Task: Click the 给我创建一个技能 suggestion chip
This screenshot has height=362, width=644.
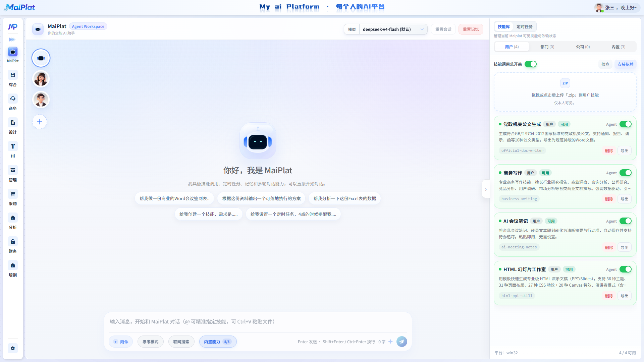Action: tap(208, 214)
